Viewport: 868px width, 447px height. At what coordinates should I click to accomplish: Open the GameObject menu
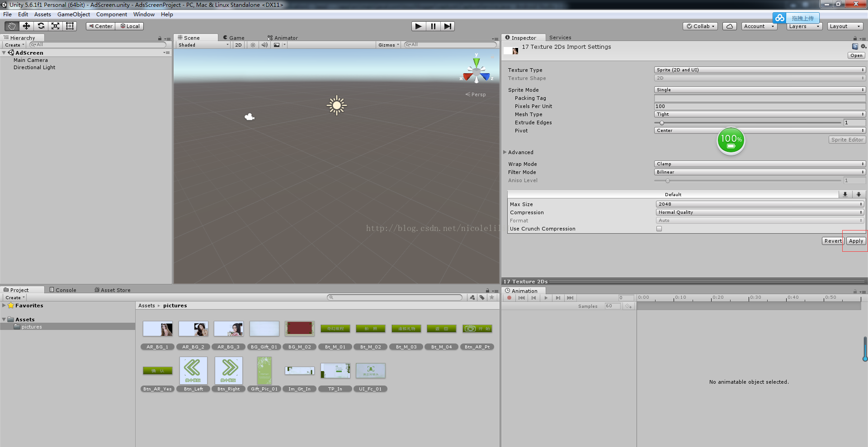[x=73, y=14]
